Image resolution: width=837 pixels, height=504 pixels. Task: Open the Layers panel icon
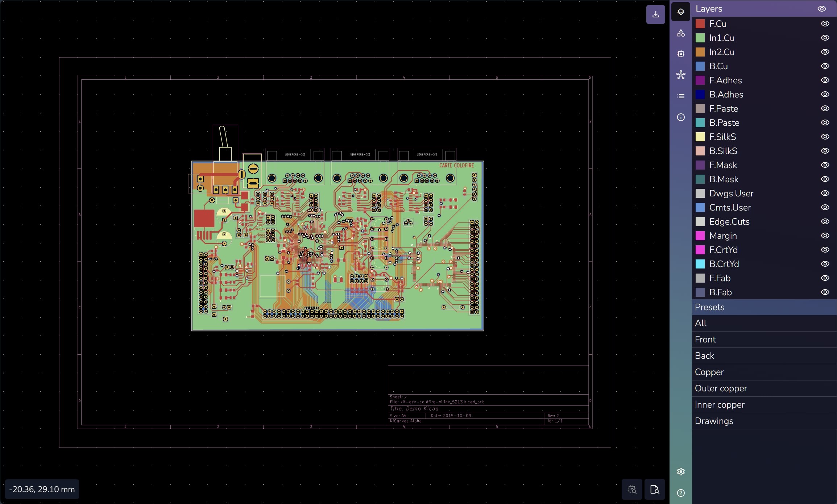coord(681,12)
